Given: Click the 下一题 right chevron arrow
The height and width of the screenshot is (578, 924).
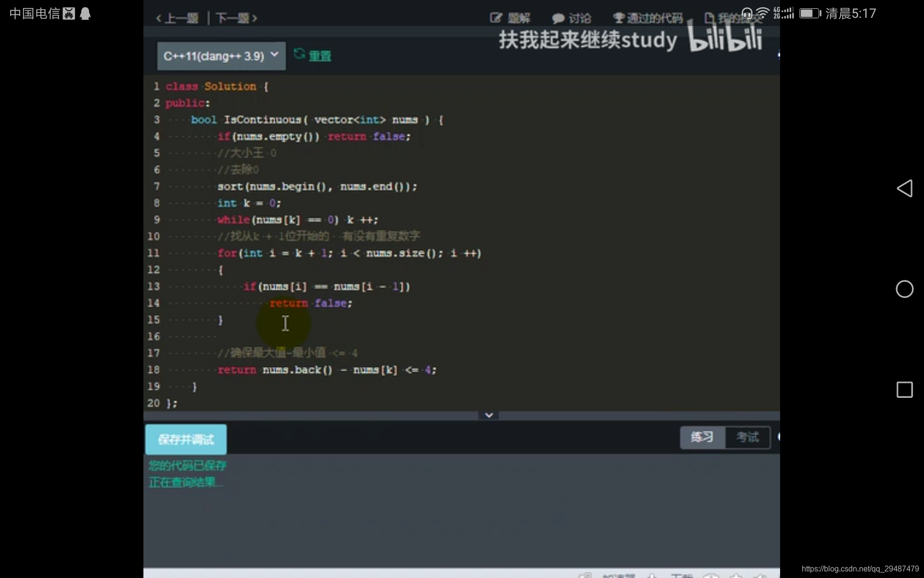Looking at the screenshot, I should tap(255, 18).
